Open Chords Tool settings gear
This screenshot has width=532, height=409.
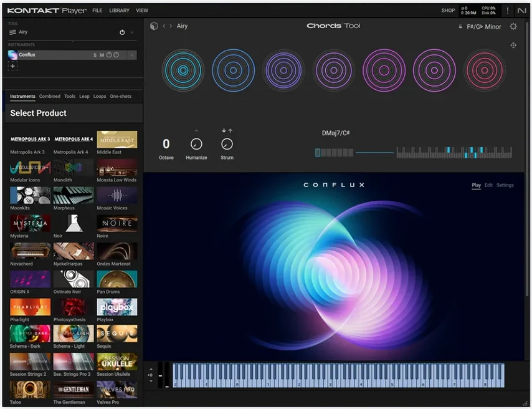click(513, 26)
